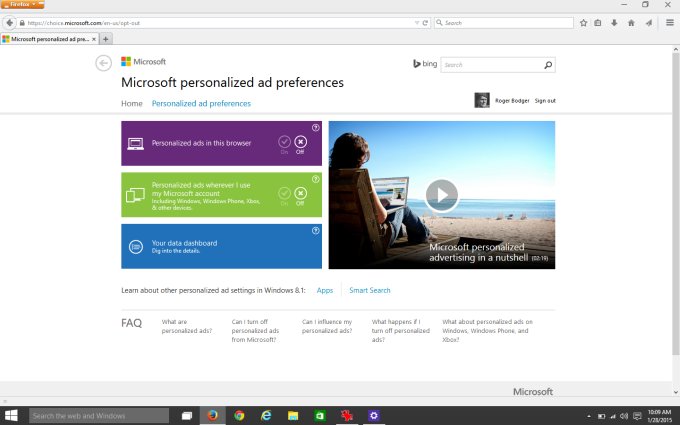
Task: Open FAQ: What happens if I turn off
Action: tap(401, 330)
